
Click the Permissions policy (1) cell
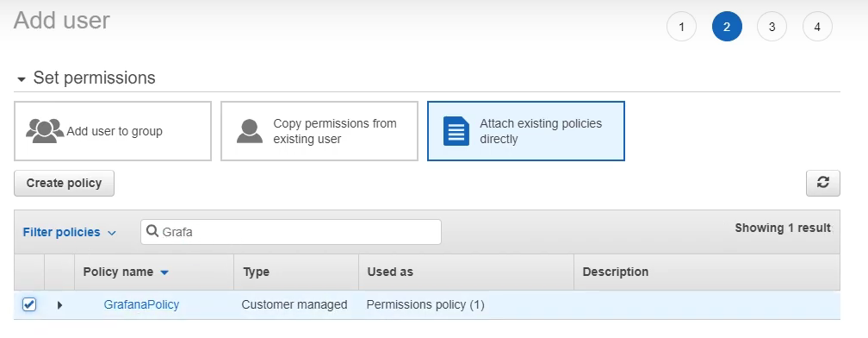tap(425, 304)
